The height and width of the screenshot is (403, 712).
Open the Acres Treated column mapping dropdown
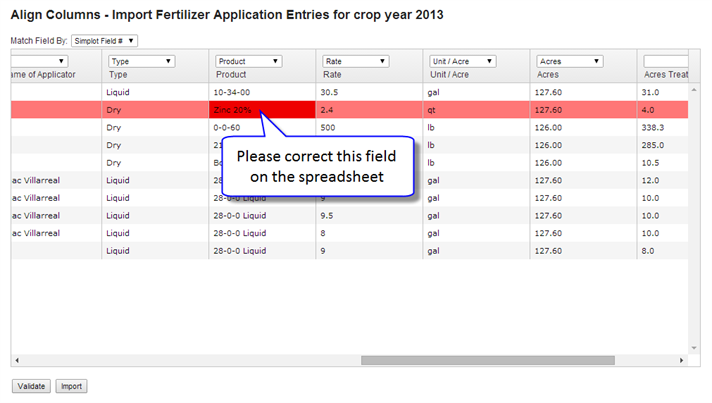click(x=666, y=61)
